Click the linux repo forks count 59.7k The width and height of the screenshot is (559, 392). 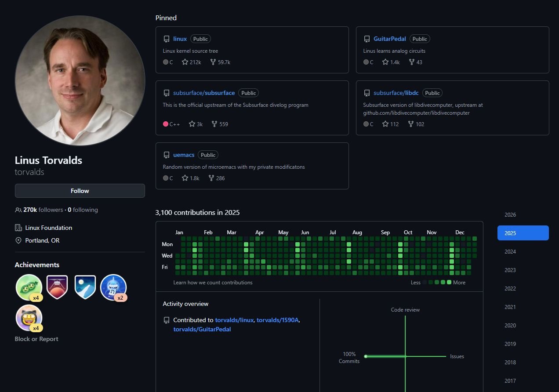point(220,62)
